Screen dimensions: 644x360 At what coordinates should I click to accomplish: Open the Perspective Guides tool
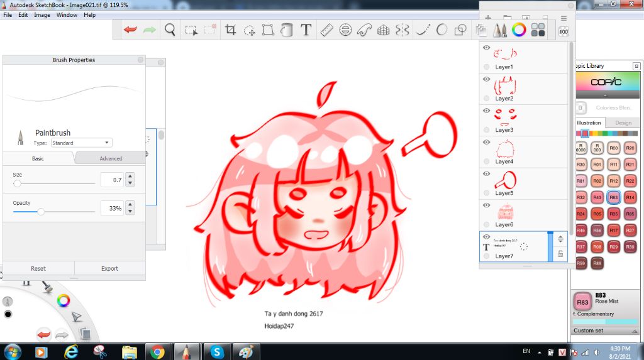point(383,30)
